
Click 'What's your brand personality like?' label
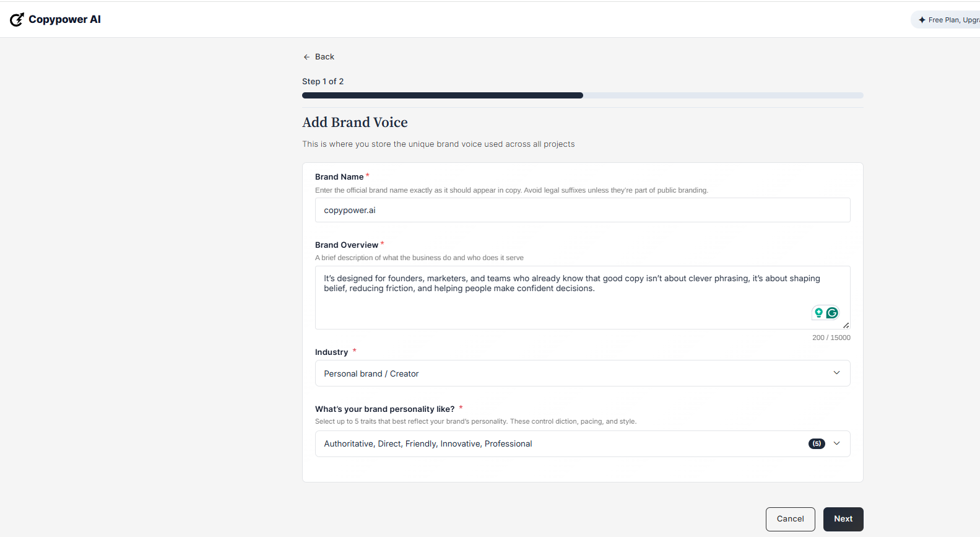385,409
